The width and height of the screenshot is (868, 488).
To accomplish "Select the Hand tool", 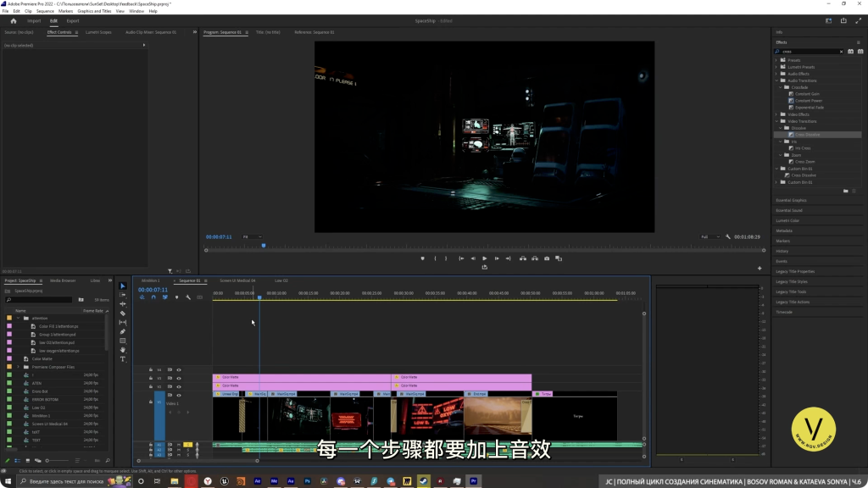I will [123, 350].
